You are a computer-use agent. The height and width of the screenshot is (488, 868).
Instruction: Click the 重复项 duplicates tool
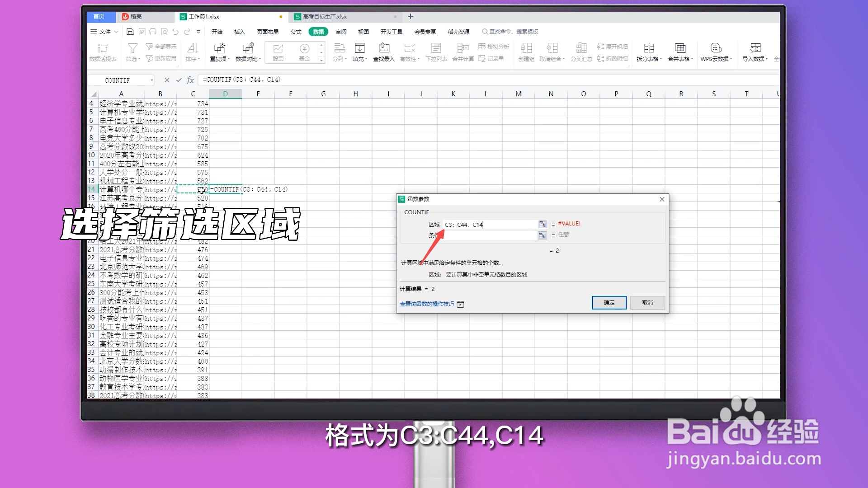(219, 51)
